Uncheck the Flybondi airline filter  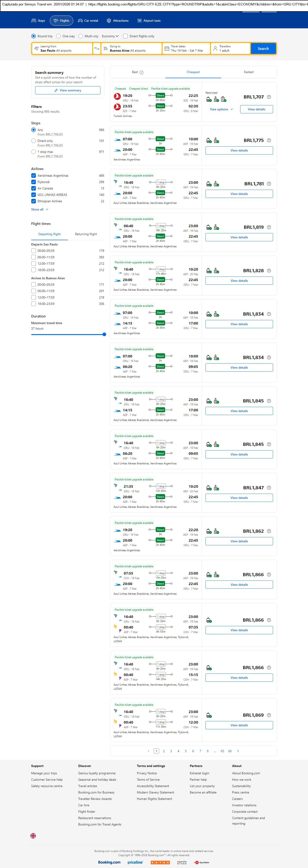[x=34, y=182]
